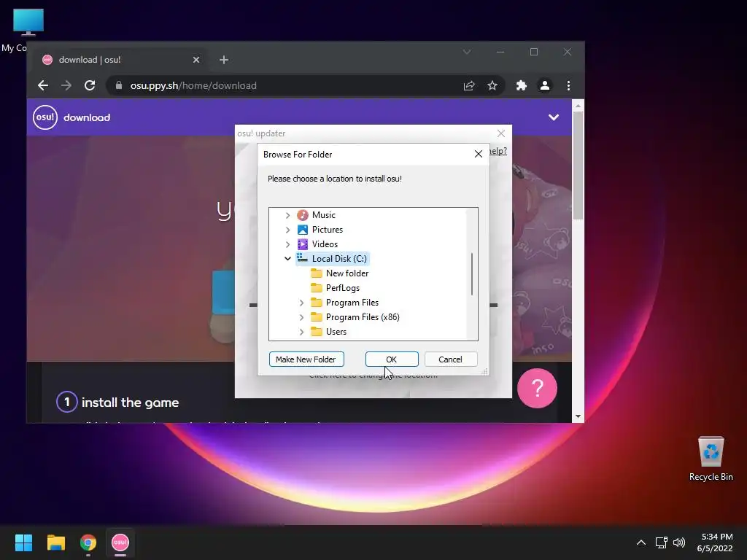This screenshot has width=747, height=560.
Task: Close the osu! updater window
Action: coord(500,134)
